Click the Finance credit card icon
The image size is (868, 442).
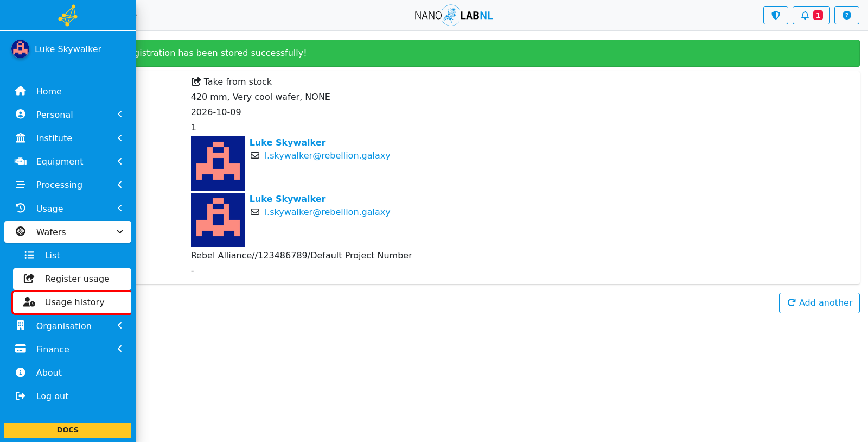(x=21, y=349)
